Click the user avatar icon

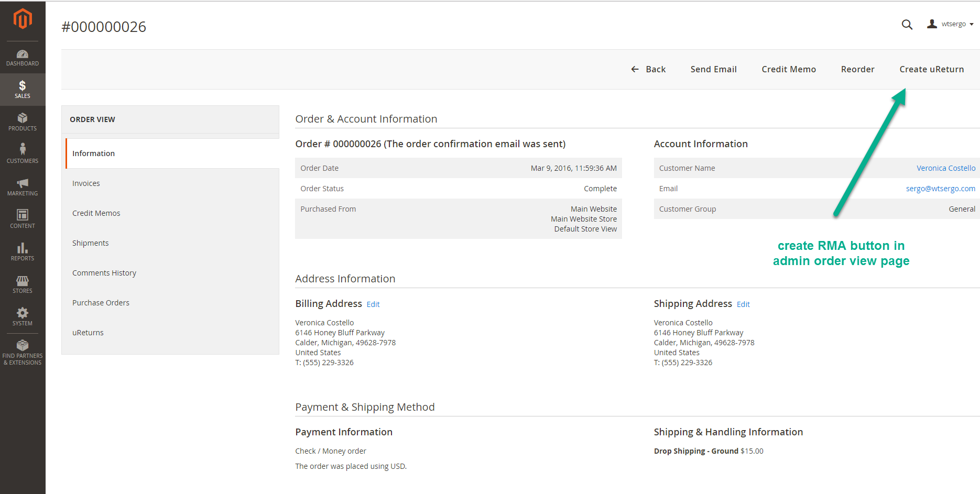point(932,24)
